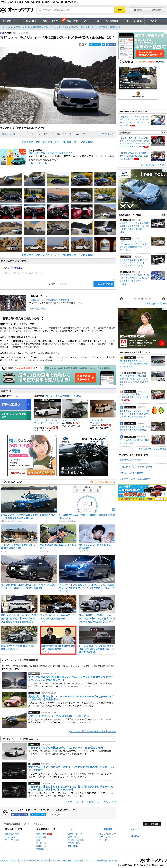Go to 次のページ link
167x868 pixels.
108,134
